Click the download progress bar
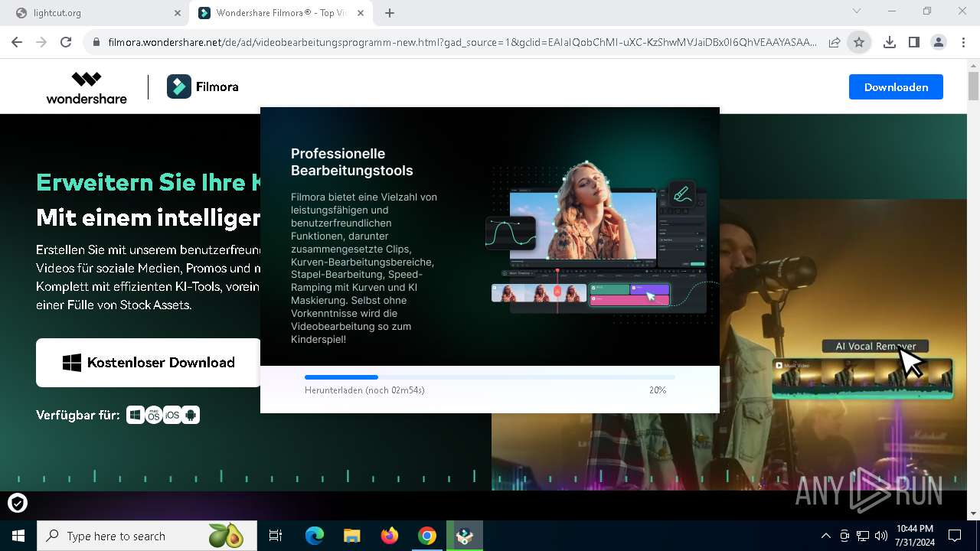 490,377
